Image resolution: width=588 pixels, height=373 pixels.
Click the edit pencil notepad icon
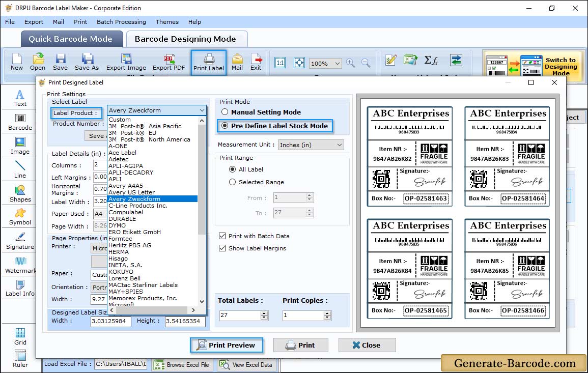pos(391,60)
